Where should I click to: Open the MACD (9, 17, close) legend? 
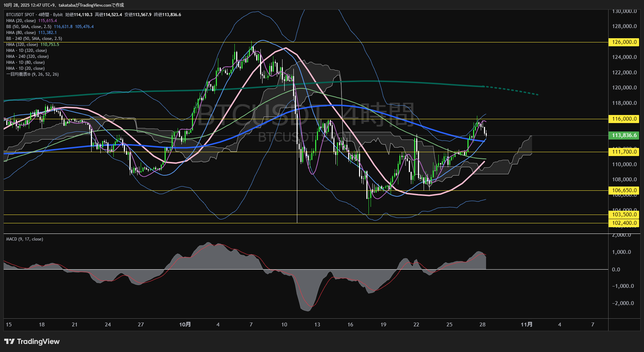click(x=25, y=239)
